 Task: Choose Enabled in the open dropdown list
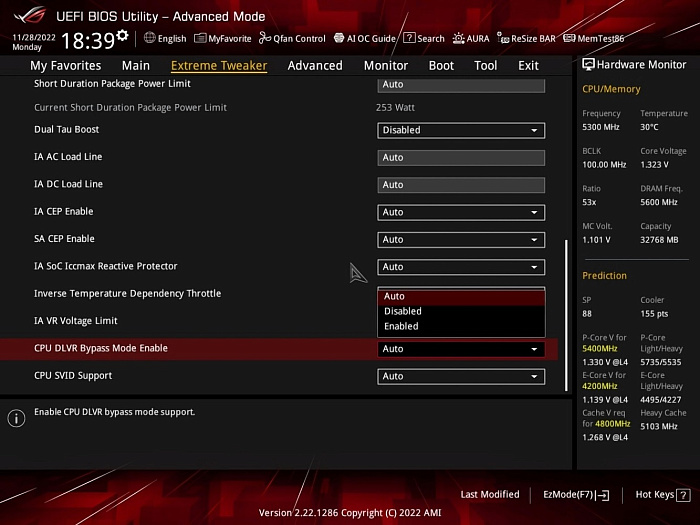[x=461, y=326]
